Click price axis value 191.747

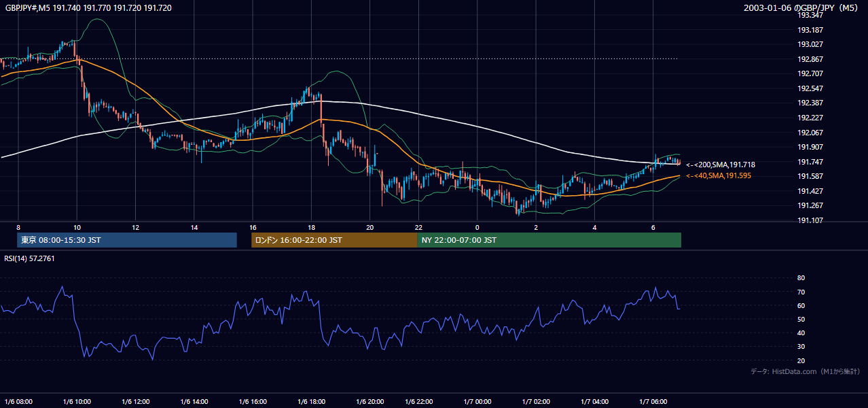click(810, 162)
